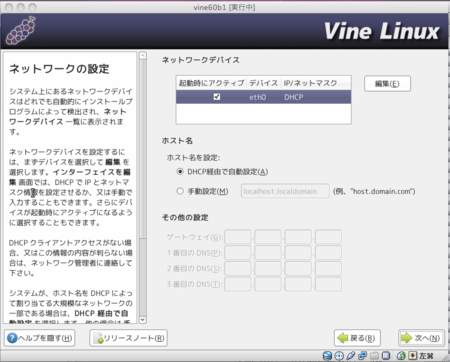Open リリースノート release notes button

pos(128,338)
